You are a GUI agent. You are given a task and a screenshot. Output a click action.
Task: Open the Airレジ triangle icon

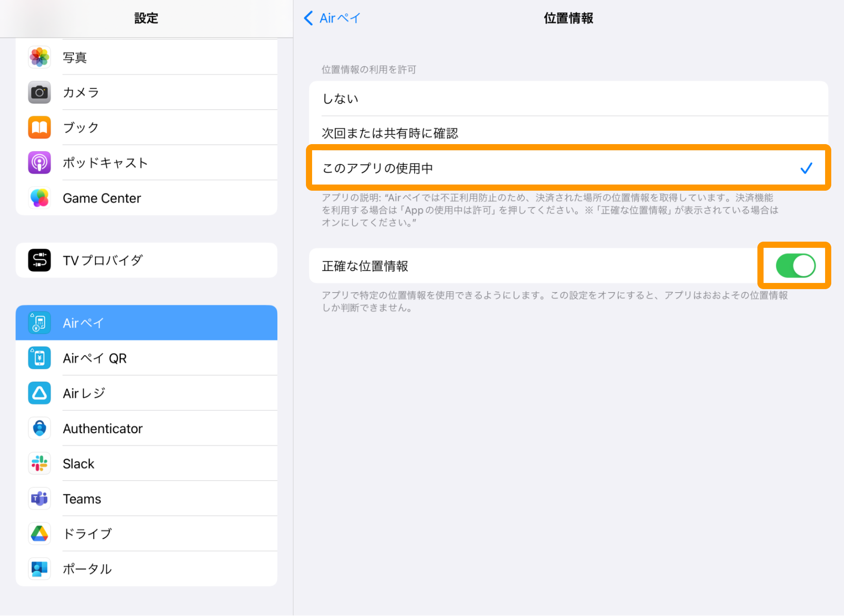coord(40,393)
